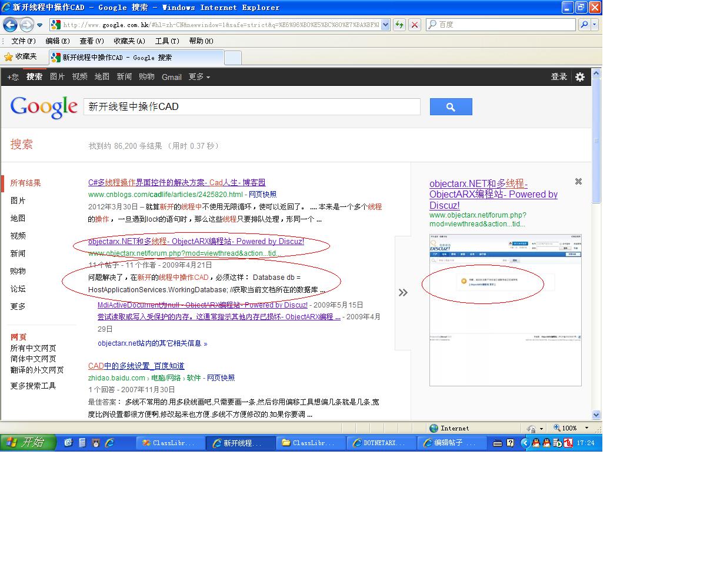Select 简体中文网页 language filter
This screenshot has height=588, width=710.
[33, 359]
